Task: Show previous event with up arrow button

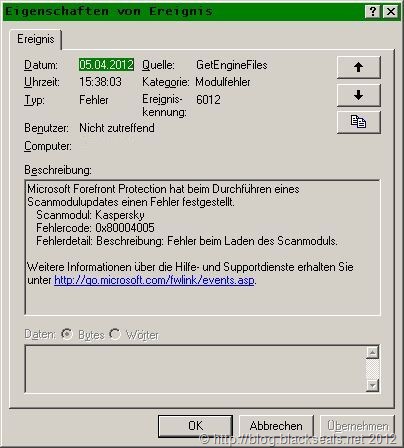Action: (359, 67)
